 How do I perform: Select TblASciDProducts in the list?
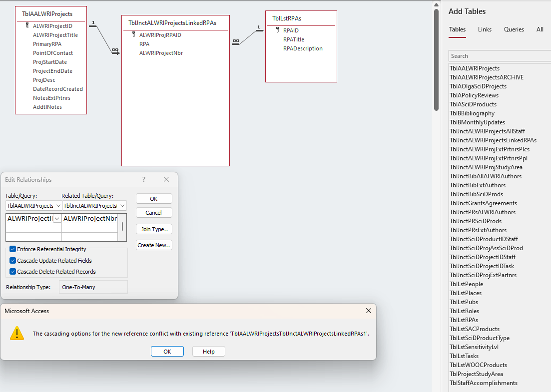(x=473, y=104)
